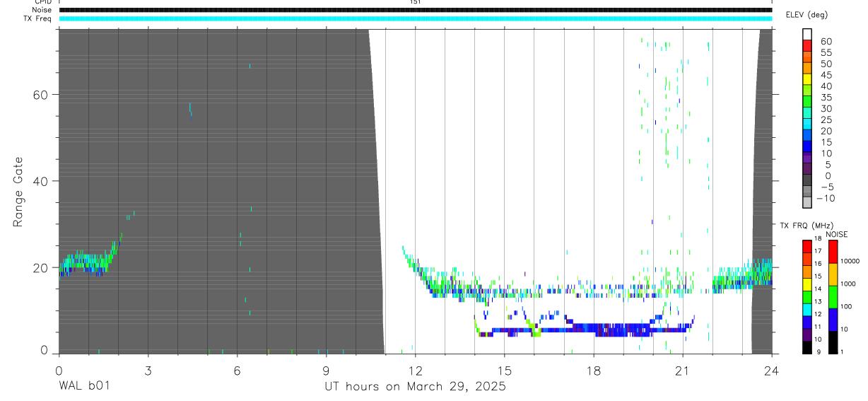Click the "ELEV (deg)" legend title
Screen dimensions: 868x401
(x=807, y=15)
